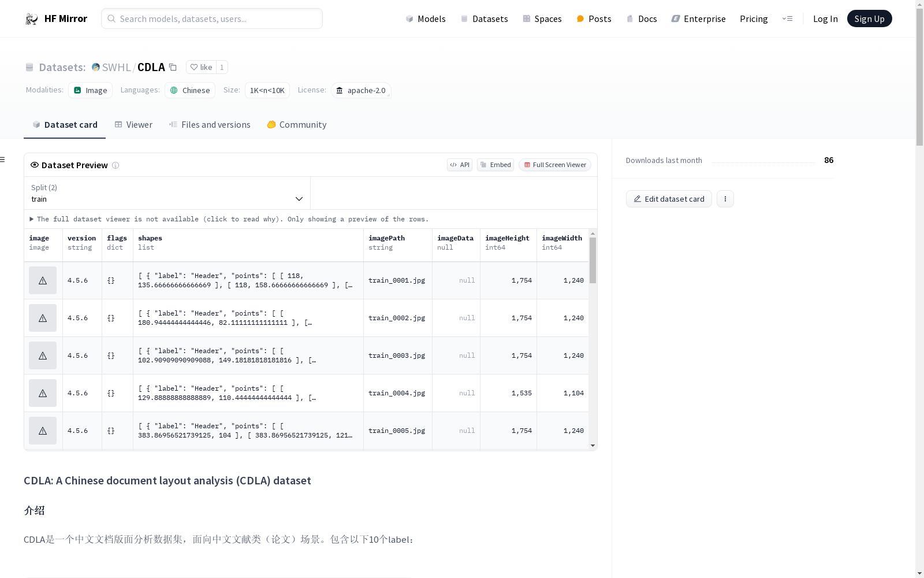The image size is (924, 578).
Task: Click the Image modality tag
Action: [91, 90]
